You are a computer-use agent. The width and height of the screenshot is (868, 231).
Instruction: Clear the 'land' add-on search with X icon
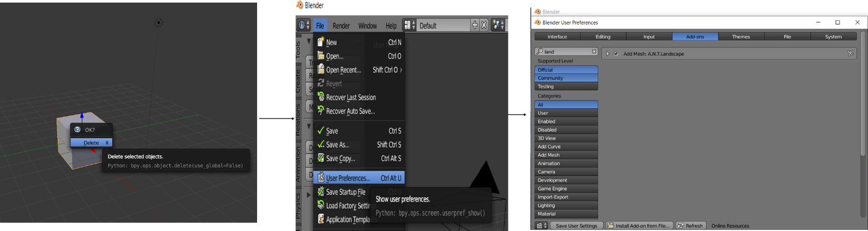[594, 51]
